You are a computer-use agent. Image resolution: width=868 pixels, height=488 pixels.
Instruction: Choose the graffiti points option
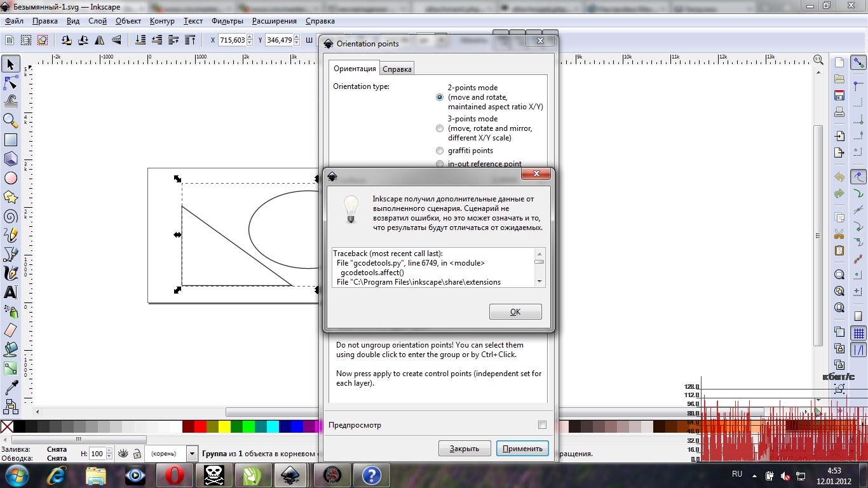coord(440,151)
